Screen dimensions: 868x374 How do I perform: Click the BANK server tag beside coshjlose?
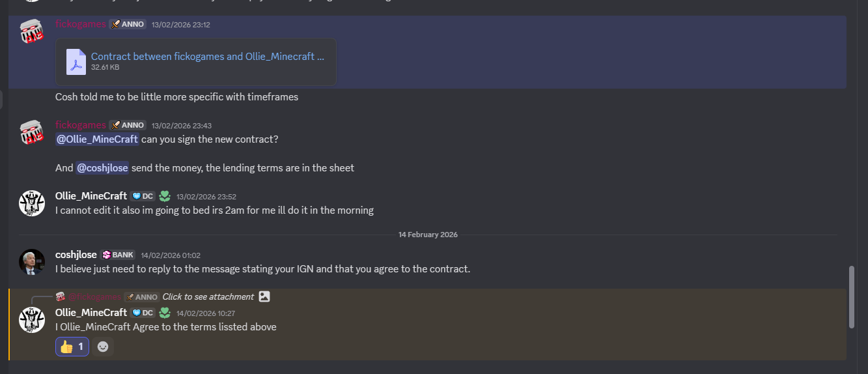[x=118, y=255]
